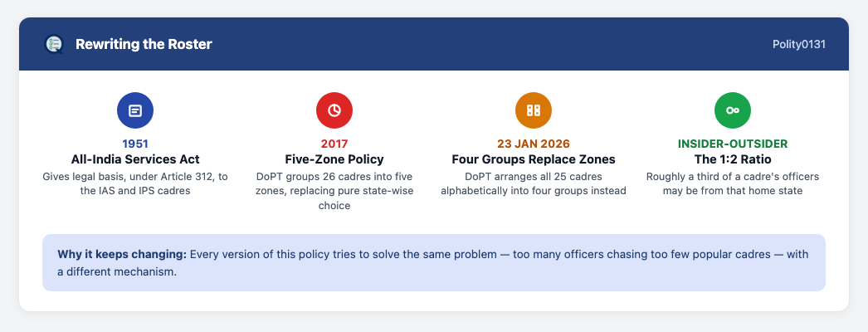Click the Polity0131 label in the header
The width and height of the screenshot is (868, 332).
click(799, 44)
